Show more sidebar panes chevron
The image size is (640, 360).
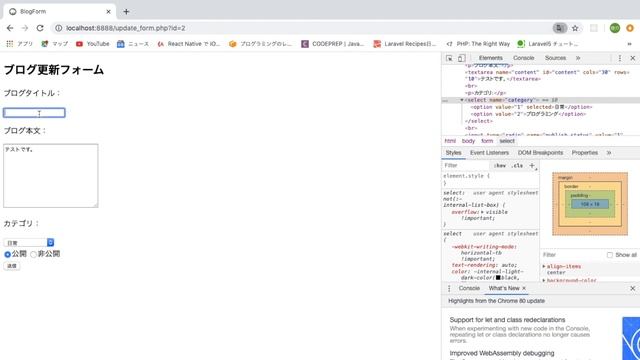[x=609, y=153]
